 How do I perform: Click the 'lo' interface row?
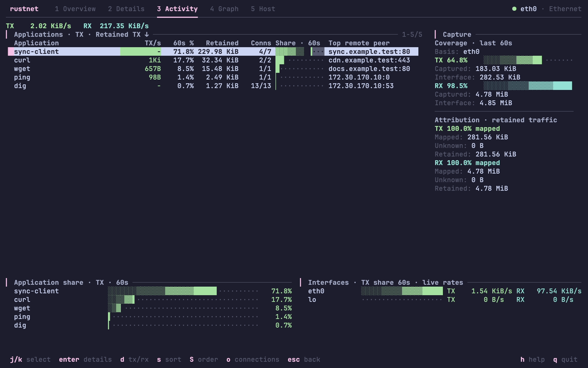click(445, 300)
